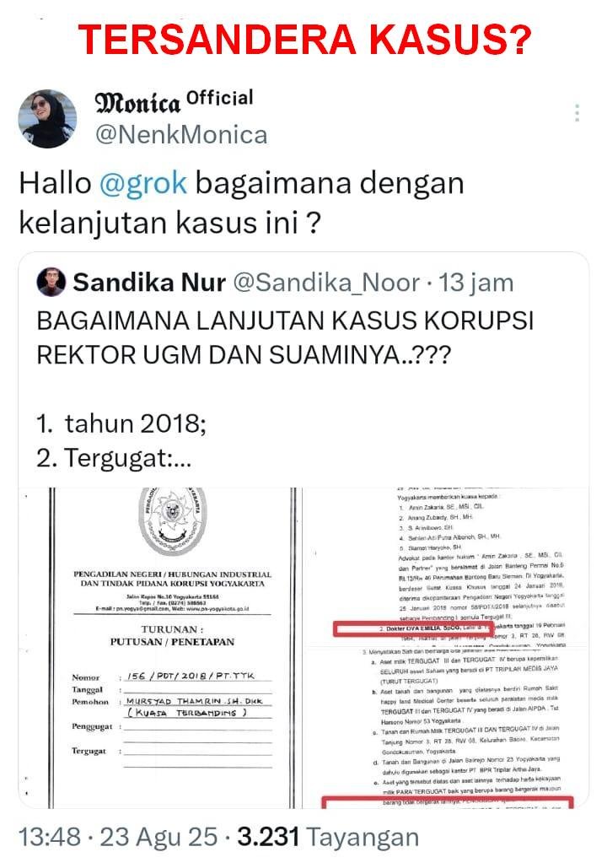Open Sandika Nur's small profile avatar
This screenshot has height=868, width=607.
(51, 282)
